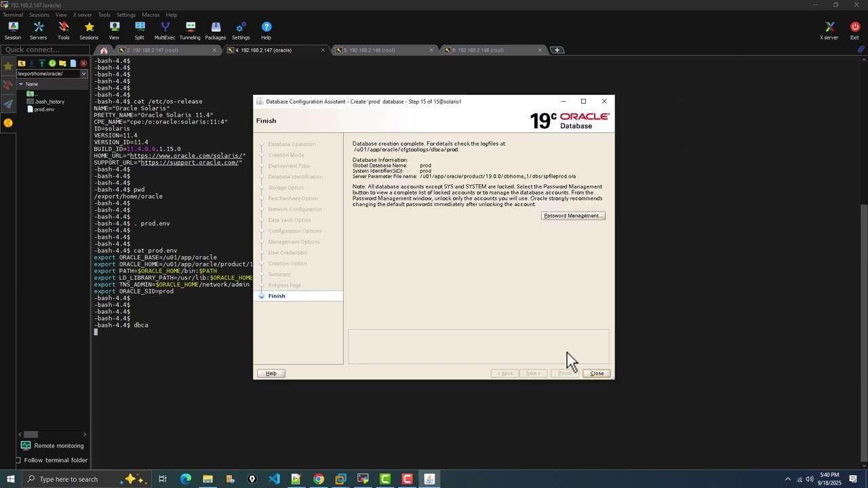Open the Java DBCA taskbar icon
Screen dimensions: 868x488
pos(429,479)
